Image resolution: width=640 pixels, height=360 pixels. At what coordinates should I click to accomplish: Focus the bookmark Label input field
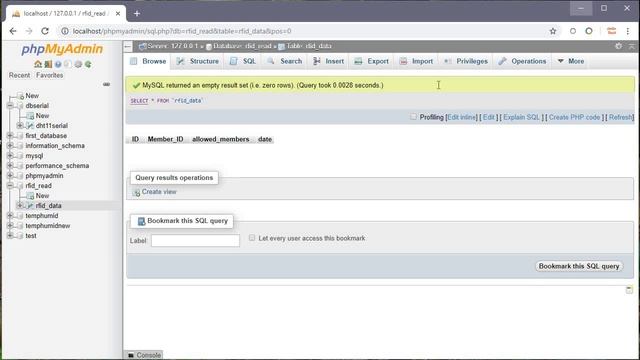tap(195, 240)
